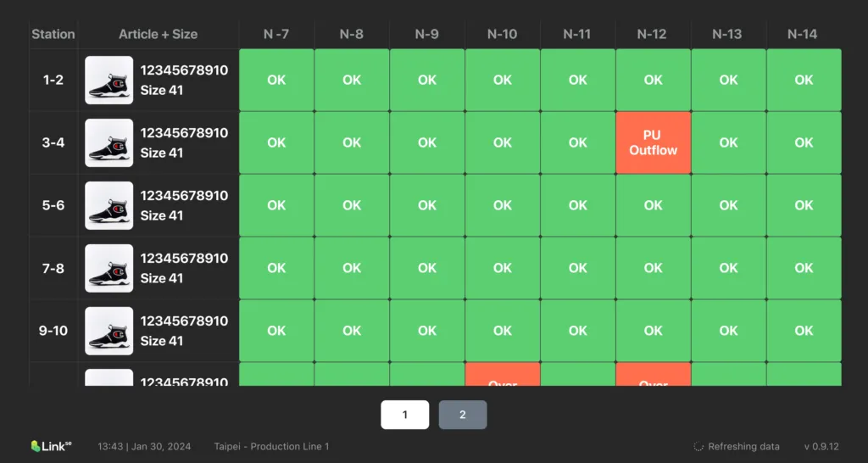Select the red PU Outflow cell
Image resolution: width=868 pixels, height=463 pixels.
pos(654,142)
